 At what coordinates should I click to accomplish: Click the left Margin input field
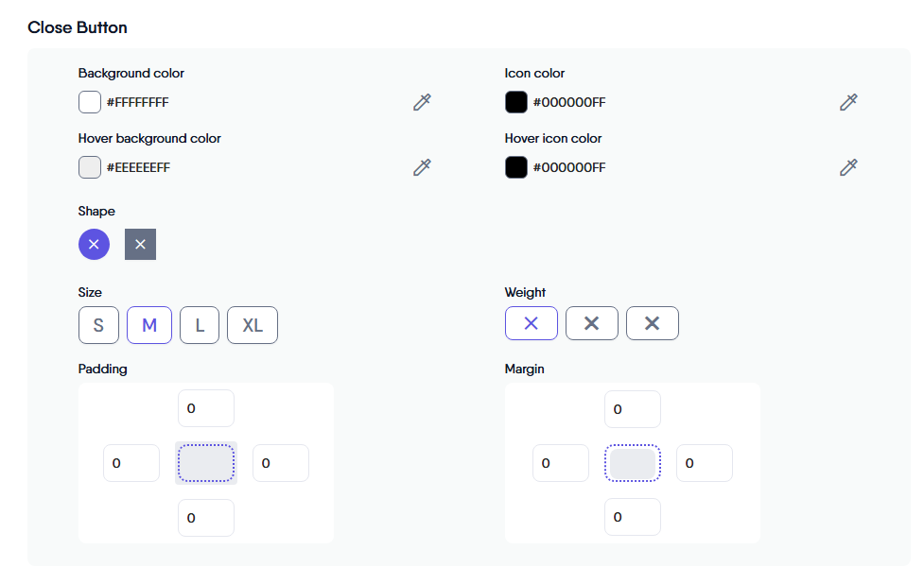coord(561,463)
